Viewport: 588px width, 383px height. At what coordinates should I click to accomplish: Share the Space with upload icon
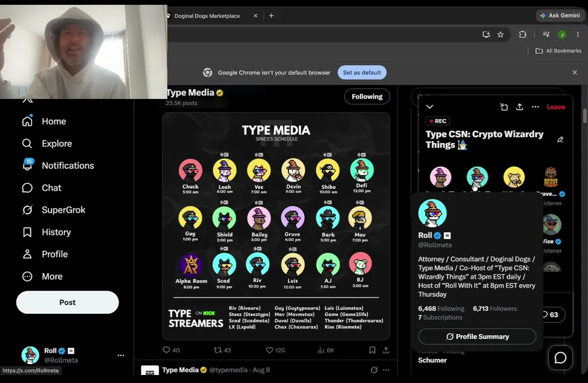pyautogui.click(x=519, y=107)
